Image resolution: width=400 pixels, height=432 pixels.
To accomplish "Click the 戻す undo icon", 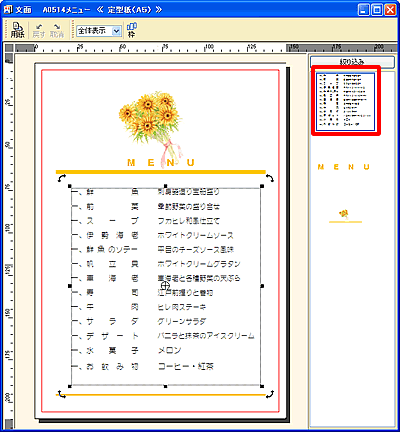I will (39, 30).
